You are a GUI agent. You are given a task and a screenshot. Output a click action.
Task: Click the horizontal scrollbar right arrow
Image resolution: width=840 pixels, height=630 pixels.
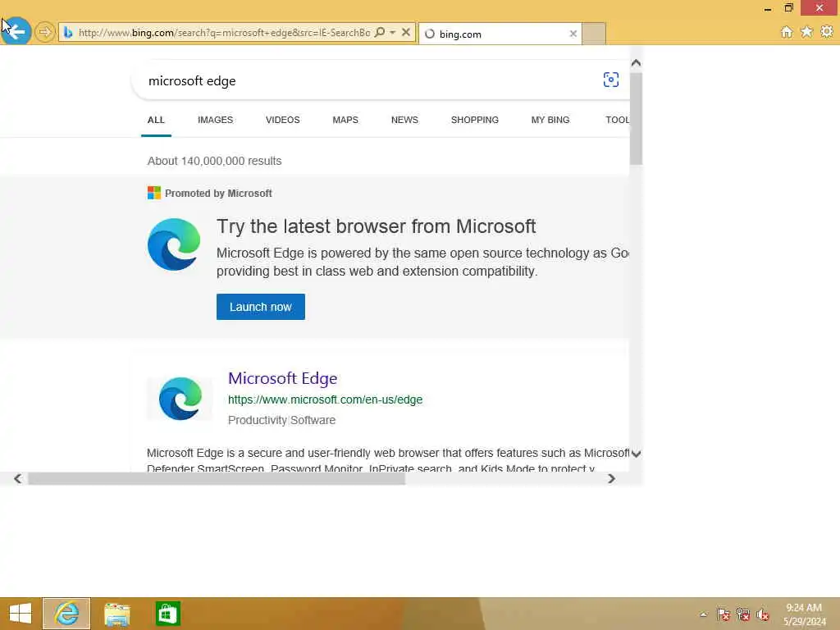(611, 478)
